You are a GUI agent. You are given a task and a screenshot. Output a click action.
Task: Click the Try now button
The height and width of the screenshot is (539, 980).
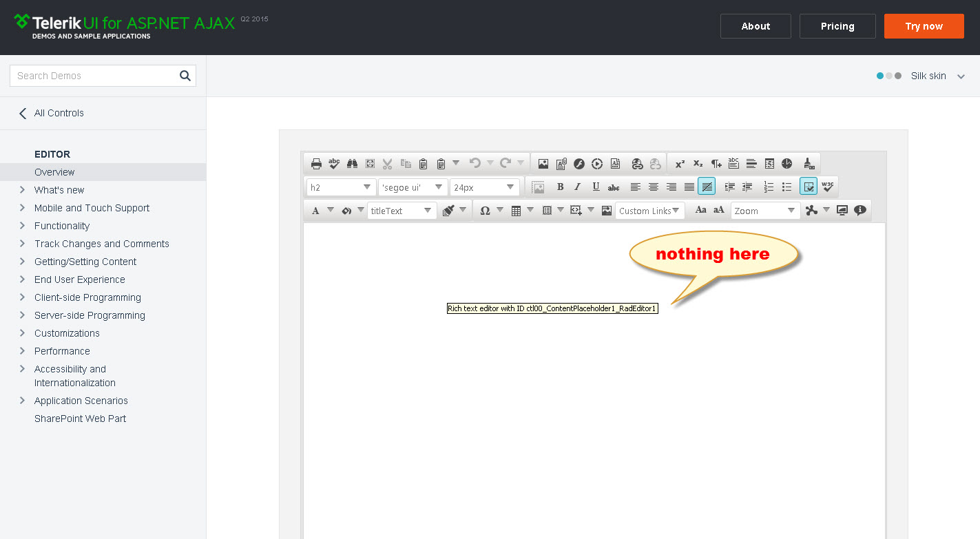click(924, 26)
